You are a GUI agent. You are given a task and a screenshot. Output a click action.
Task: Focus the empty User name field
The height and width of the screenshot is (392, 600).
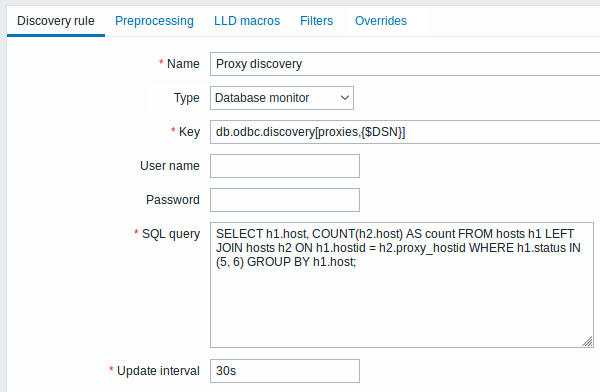(x=285, y=166)
